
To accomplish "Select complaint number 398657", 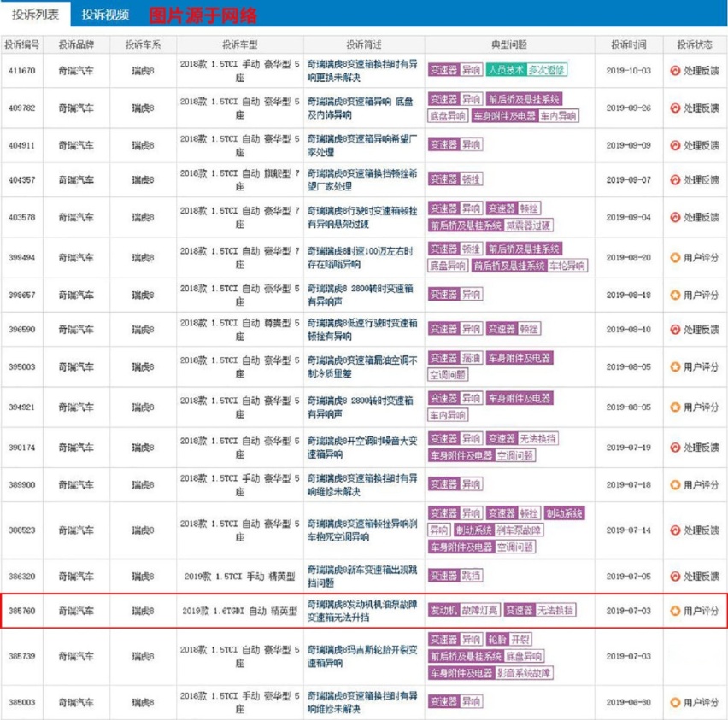I will pos(22,295).
